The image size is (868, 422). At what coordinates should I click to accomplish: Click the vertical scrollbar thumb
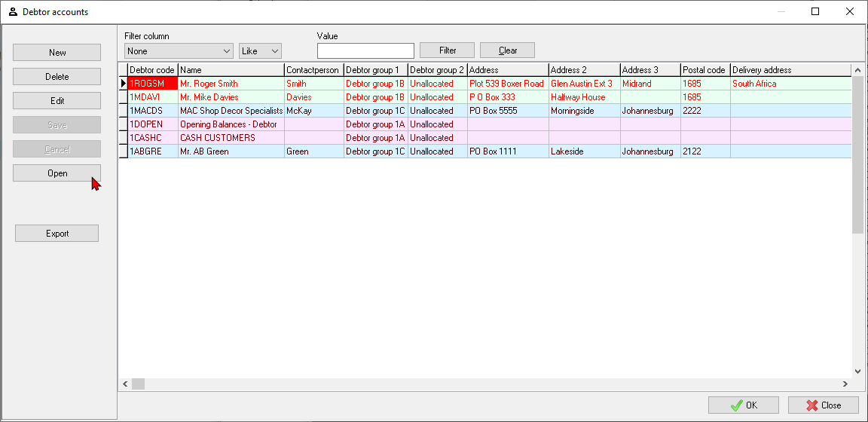[857, 154]
